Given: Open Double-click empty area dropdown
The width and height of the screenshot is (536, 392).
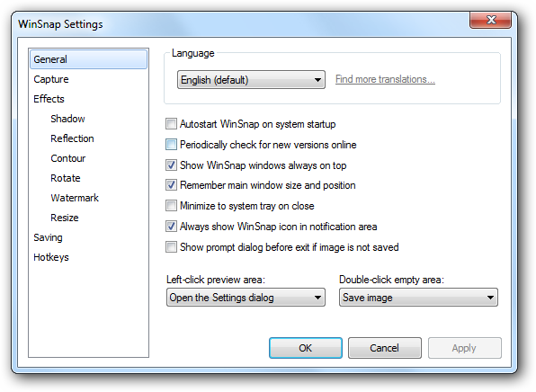Looking at the screenshot, I should tap(418, 298).
